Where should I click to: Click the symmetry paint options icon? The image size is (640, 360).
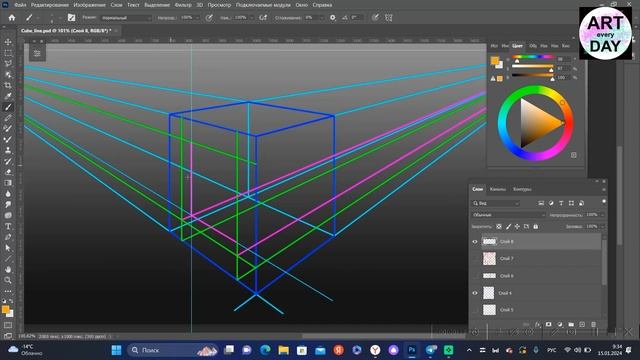pos(389,18)
